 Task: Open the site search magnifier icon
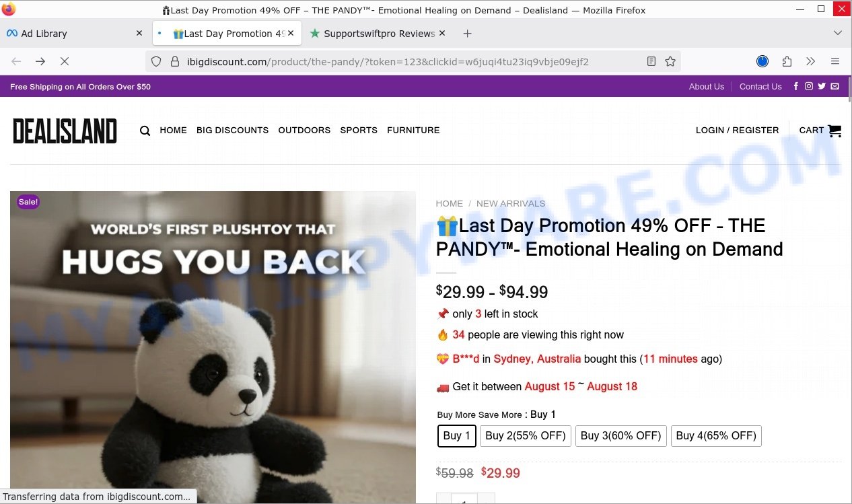145,131
